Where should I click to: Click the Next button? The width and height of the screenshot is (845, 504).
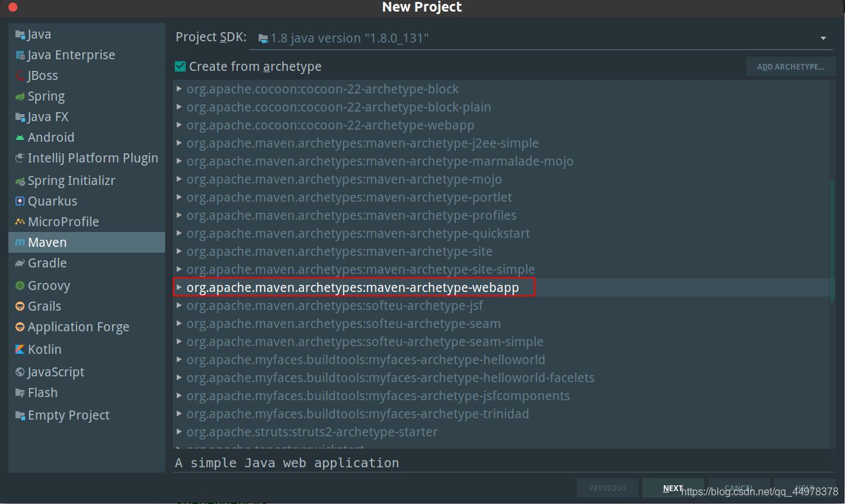pos(673,488)
